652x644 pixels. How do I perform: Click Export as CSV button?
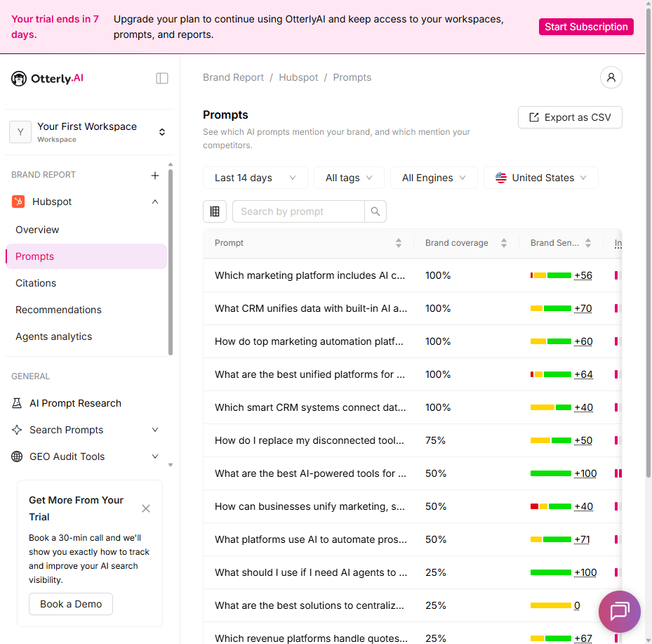[x=570, y=117]
